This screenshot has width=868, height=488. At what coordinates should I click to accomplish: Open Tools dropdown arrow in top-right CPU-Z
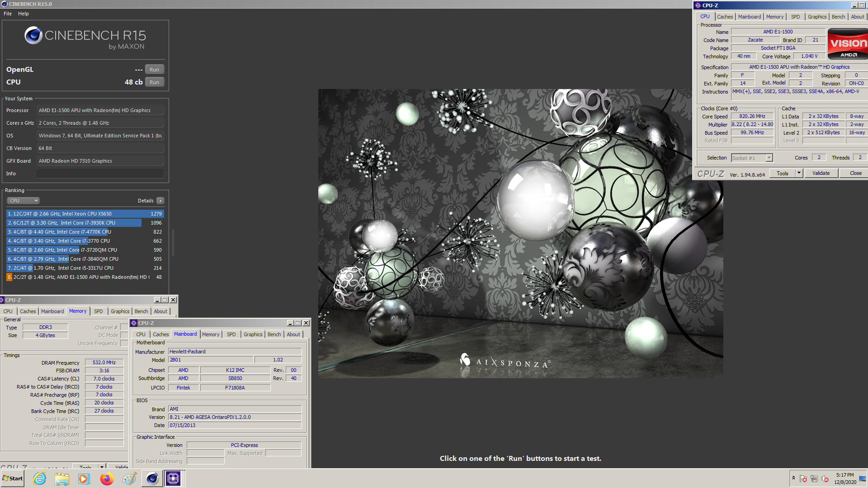(x=799, y=174)
